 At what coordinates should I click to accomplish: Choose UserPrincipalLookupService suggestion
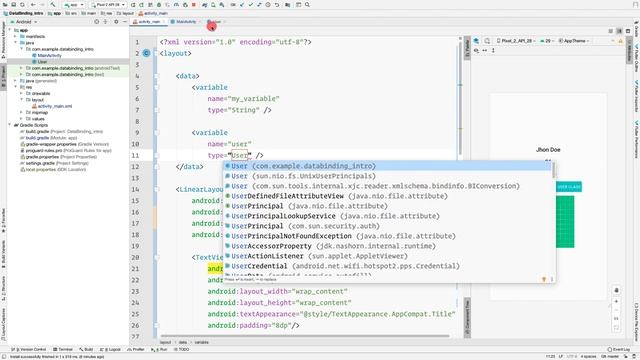388,216
